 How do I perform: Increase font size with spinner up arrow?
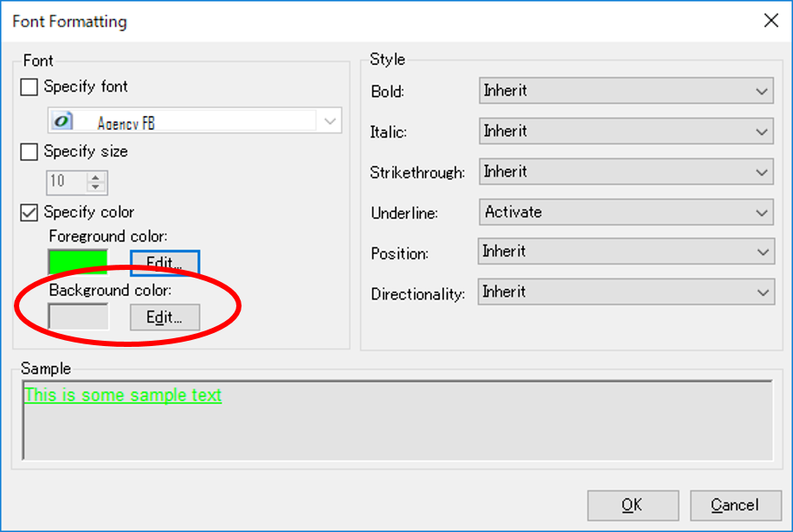tap(96, 177)
